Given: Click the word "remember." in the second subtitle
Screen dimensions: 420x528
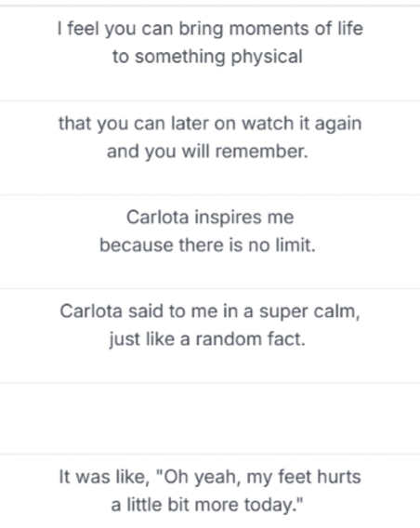Looking at the screenshot, I should (262, 152).
